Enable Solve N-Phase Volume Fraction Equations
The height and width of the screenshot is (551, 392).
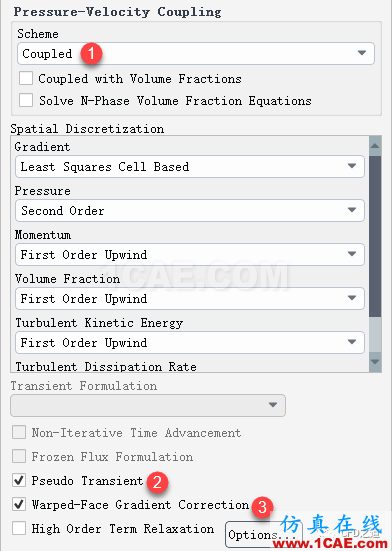(26, 100)
